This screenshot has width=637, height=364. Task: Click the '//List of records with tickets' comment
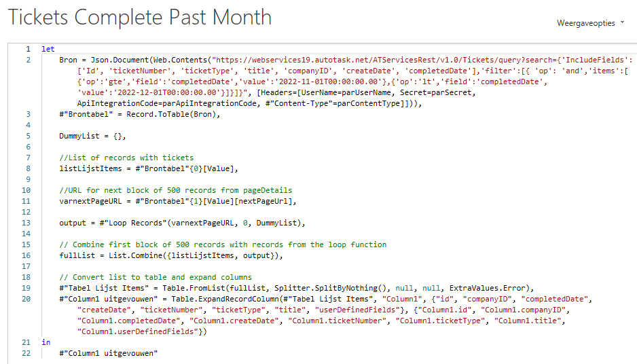[126, 158]
